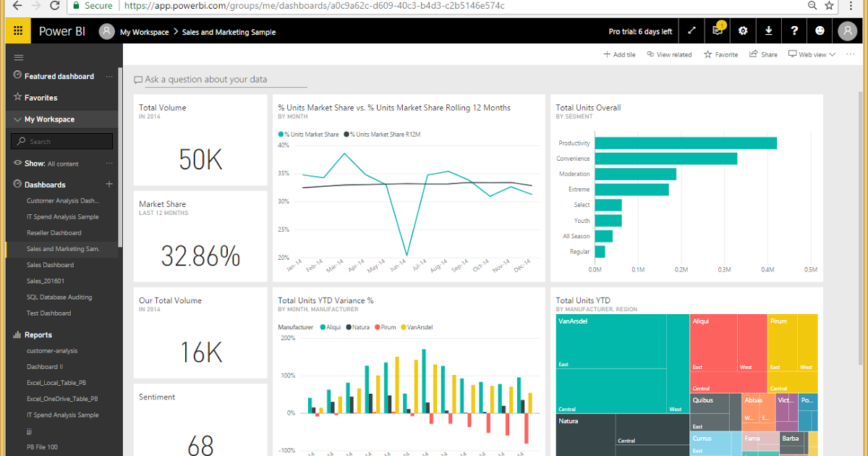
Task: Click View related in toolbar
Action: pyautogui.click(x=669, y=54)
